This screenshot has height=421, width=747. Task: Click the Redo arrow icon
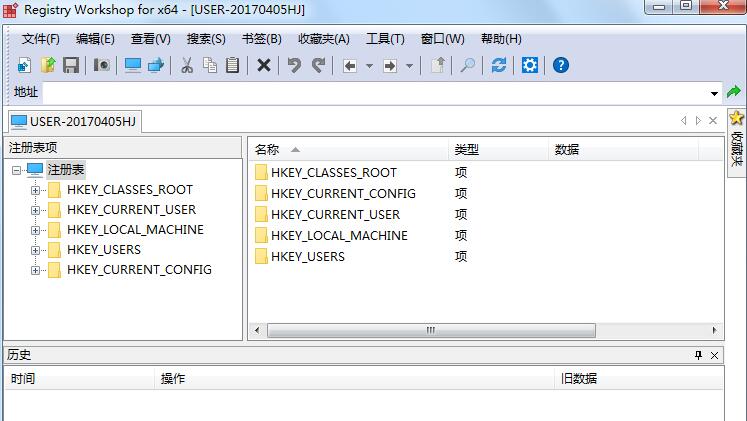(318, 65)
